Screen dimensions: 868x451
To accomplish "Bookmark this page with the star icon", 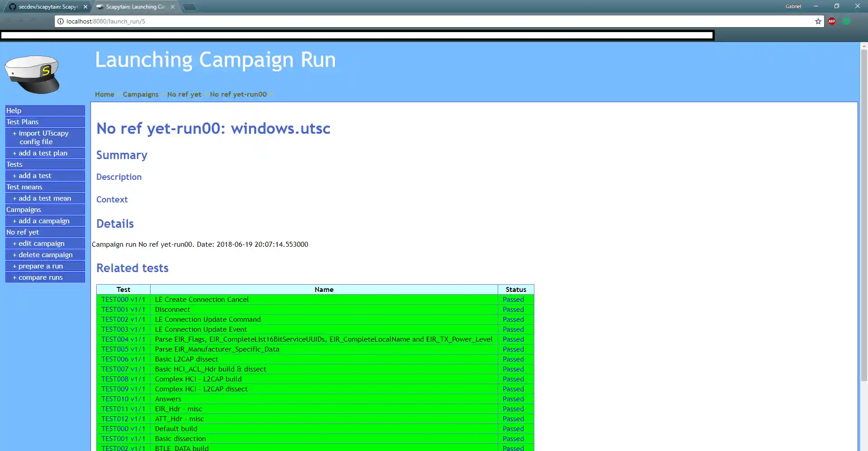I will pyautogui.click(x=818, y=21).
